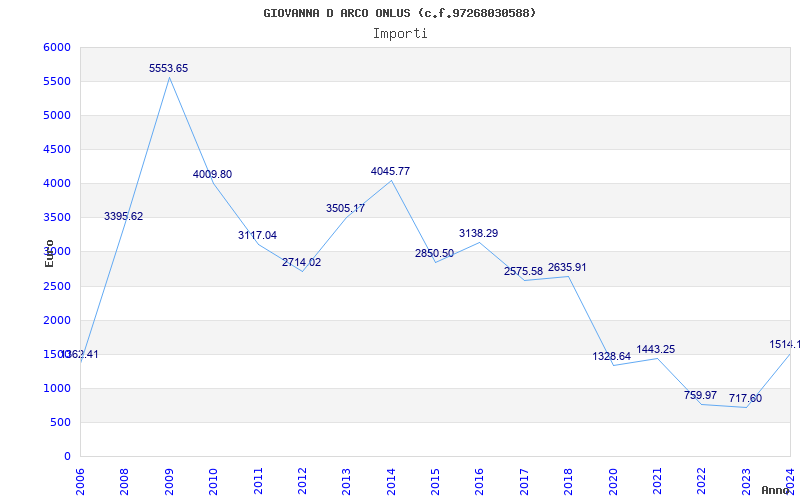Select the 3117.04 data label
The width and height of the screenshot is (800, 500).
tap(257, 235)
